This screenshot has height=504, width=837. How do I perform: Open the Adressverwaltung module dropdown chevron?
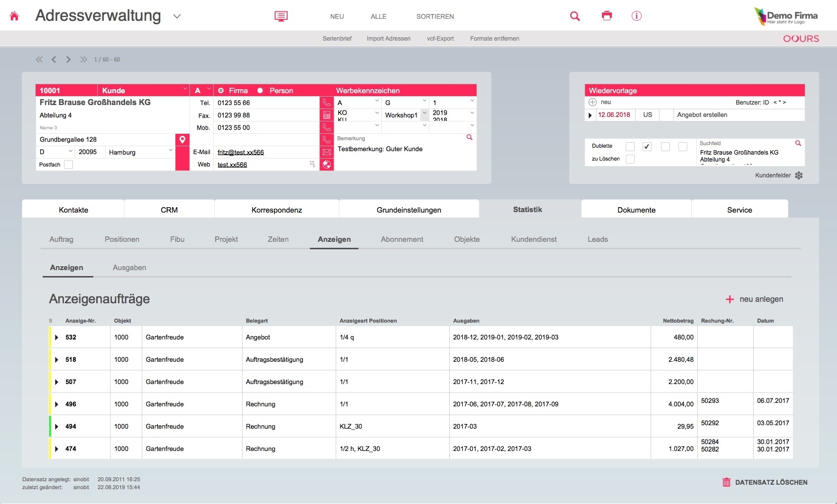[177, 16]
